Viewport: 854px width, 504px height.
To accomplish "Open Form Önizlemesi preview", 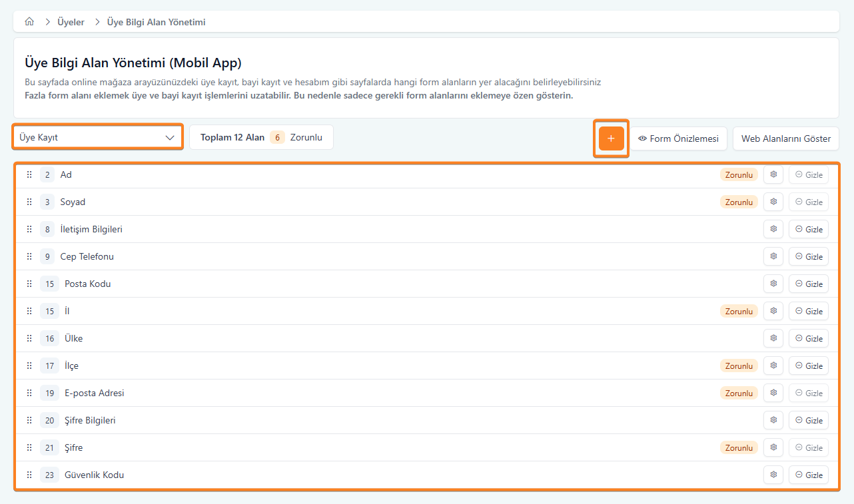I will coord(678,139).
